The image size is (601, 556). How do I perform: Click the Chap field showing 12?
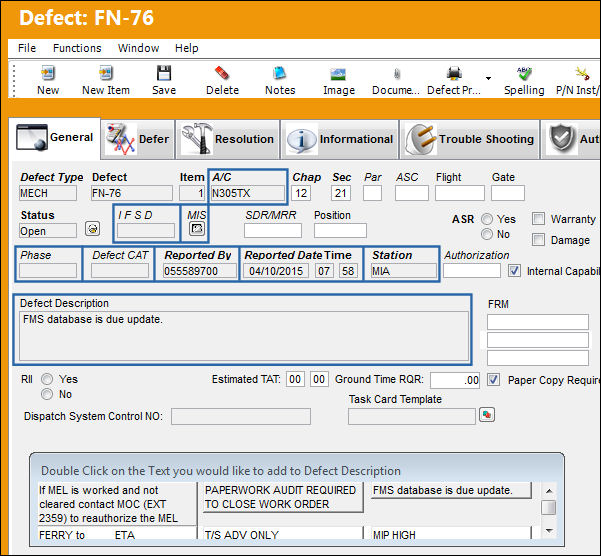point(301,193)
